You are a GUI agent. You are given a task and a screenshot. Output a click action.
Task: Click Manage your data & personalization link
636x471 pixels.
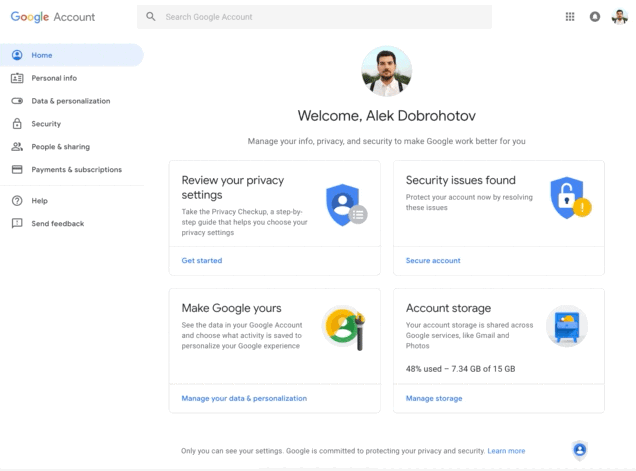click(244, 398)
